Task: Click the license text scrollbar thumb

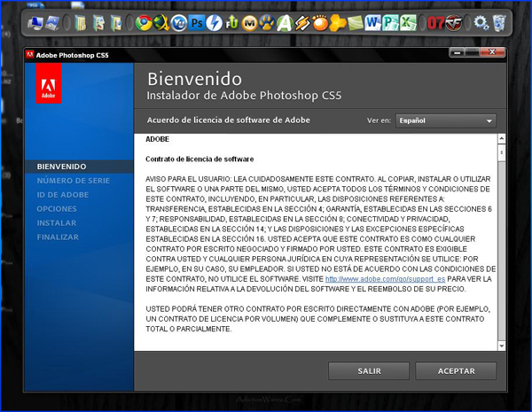Action: pyautogui.click(x=502, y=152)
